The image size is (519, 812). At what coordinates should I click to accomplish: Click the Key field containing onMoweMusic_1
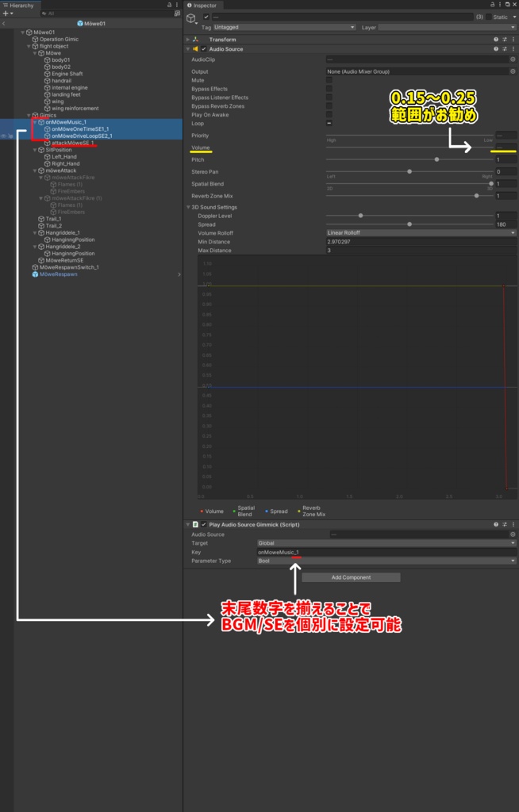click(x=386, y=552)
